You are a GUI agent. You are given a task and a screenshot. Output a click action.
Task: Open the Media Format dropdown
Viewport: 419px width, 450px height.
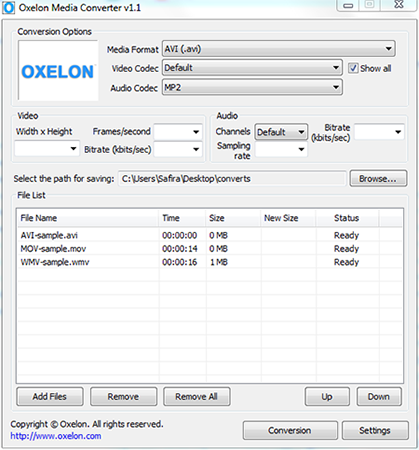[278, 49]
